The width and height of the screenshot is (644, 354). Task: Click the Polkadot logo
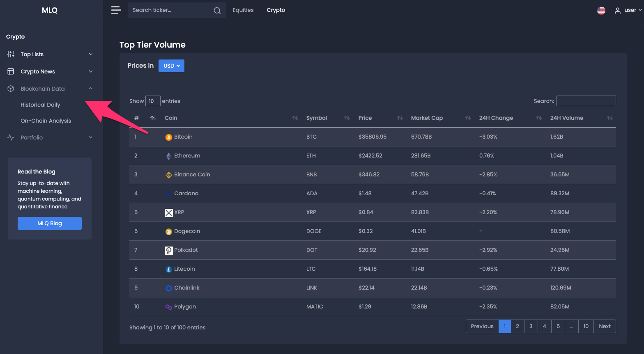point(168,250)
